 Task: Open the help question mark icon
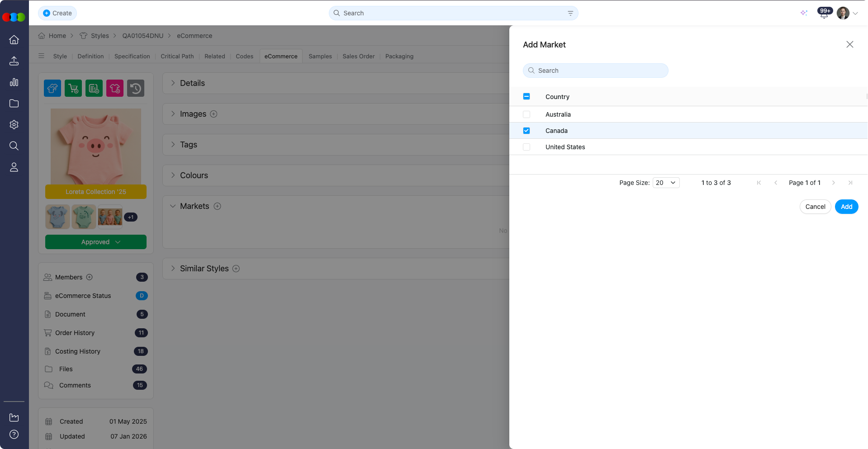tap(14, 435)
